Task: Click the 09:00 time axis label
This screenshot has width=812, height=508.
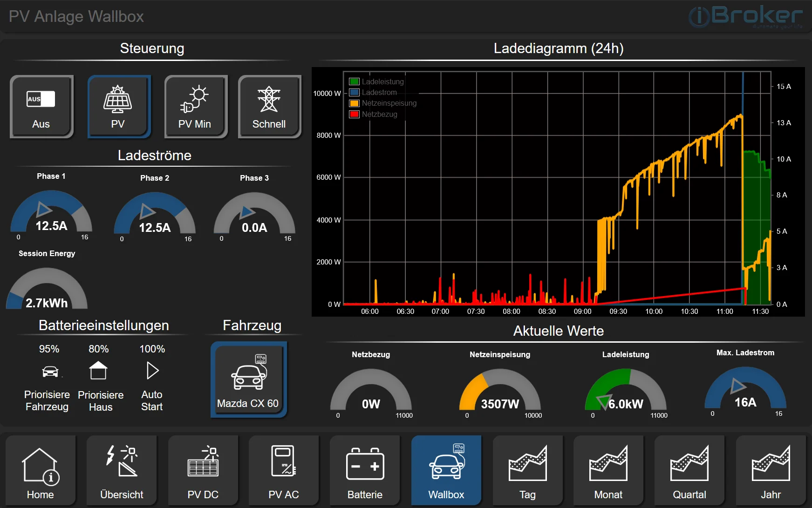Action: pyautogui.click(x=582, y=312)
